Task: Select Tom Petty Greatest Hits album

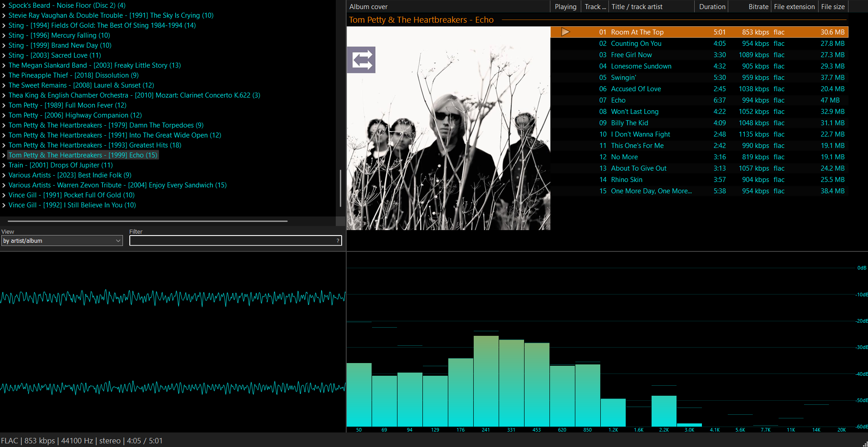Action: pyautogui.click(x=95, y=145)
